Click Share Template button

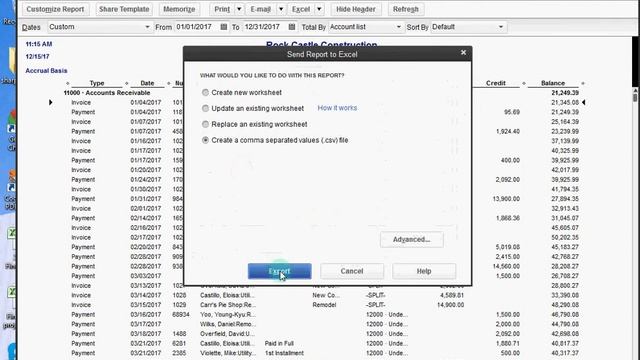[x=124, y=9]
